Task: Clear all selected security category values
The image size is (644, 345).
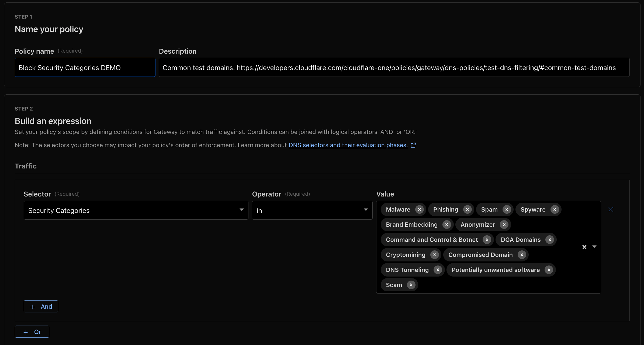Action: pos(584,247)
